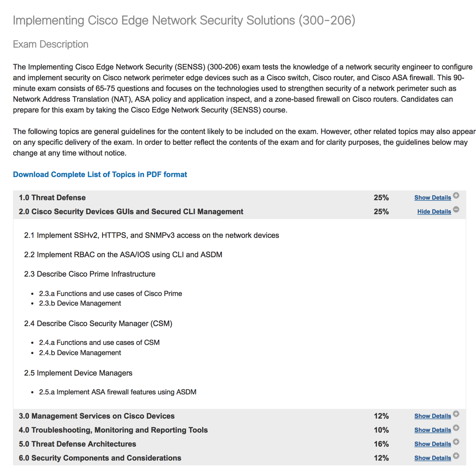476x473 pixels.
Task: Show Details for 4.0 Troubleshooting, Monitoring
Action: coord(432,430)
